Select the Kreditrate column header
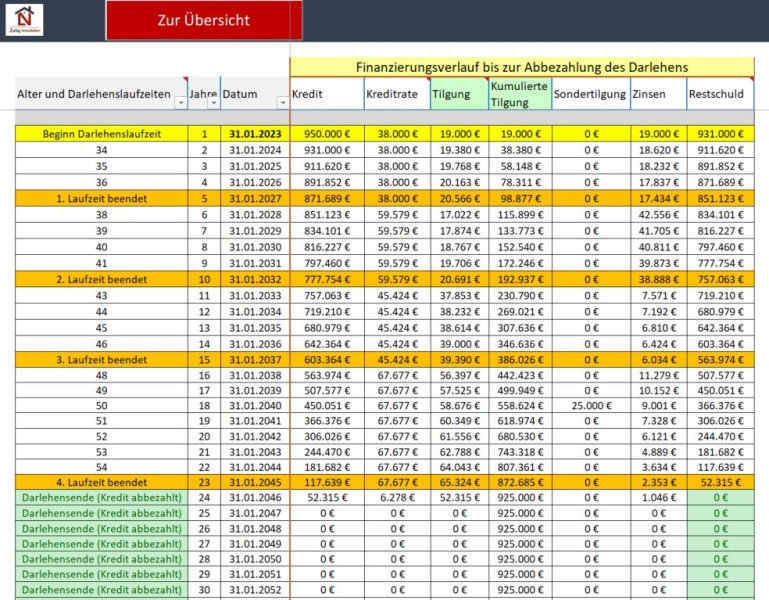Image resolution: width=769 pixels, height=600 pixels. [x=397, y=94]
